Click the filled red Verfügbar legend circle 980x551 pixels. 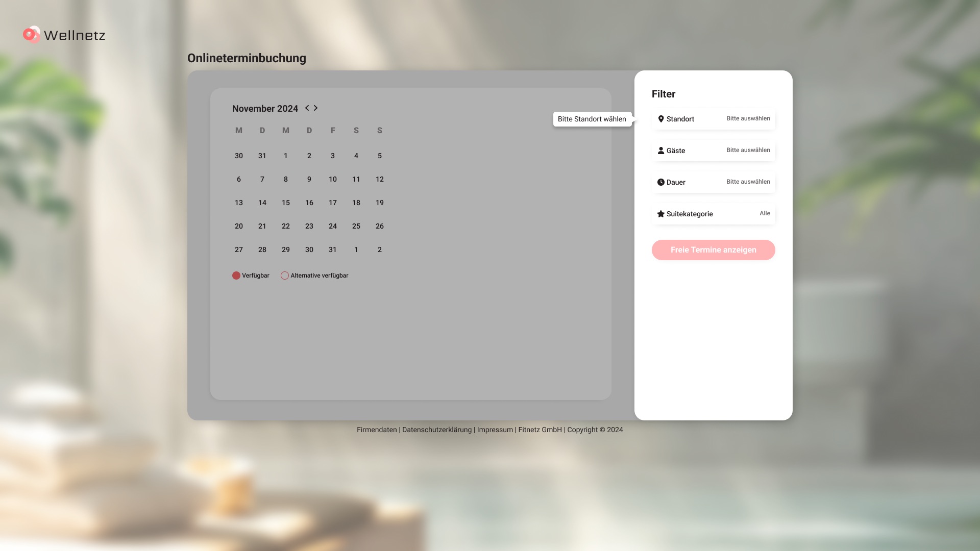tap(236, 275)
